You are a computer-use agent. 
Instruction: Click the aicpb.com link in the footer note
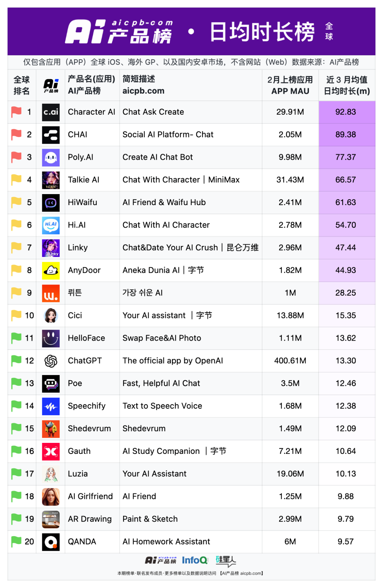[x=251, y=573]
